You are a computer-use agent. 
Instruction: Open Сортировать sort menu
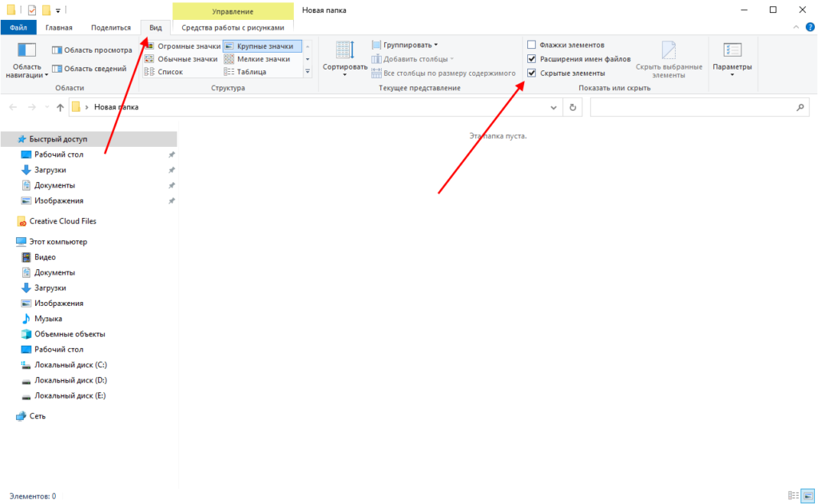(x=345, y=58)
